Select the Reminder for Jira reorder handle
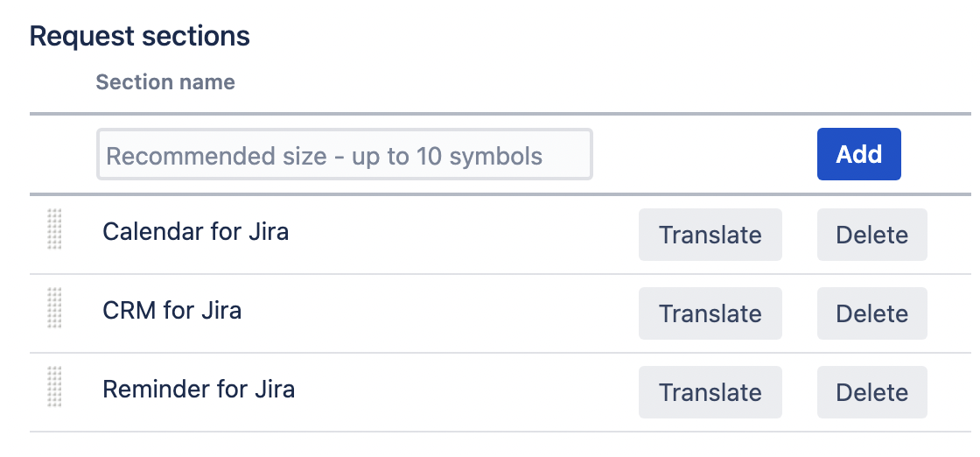The image size is (980, 457). 55,388
